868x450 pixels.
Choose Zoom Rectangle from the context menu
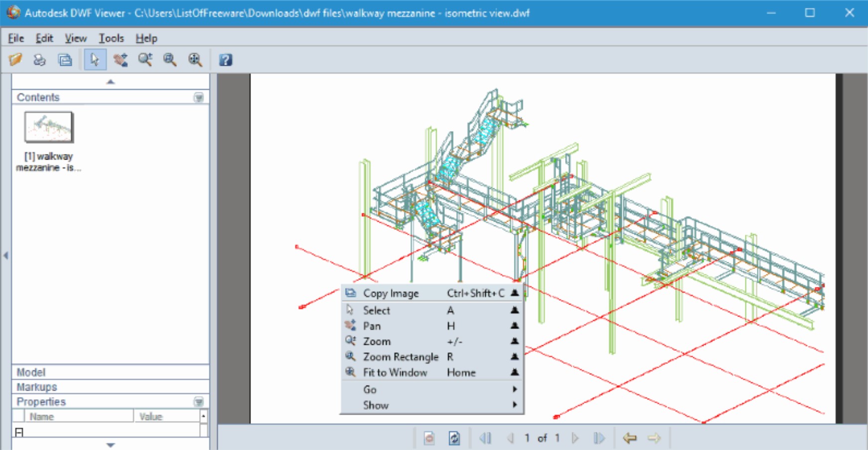[432, 357]
